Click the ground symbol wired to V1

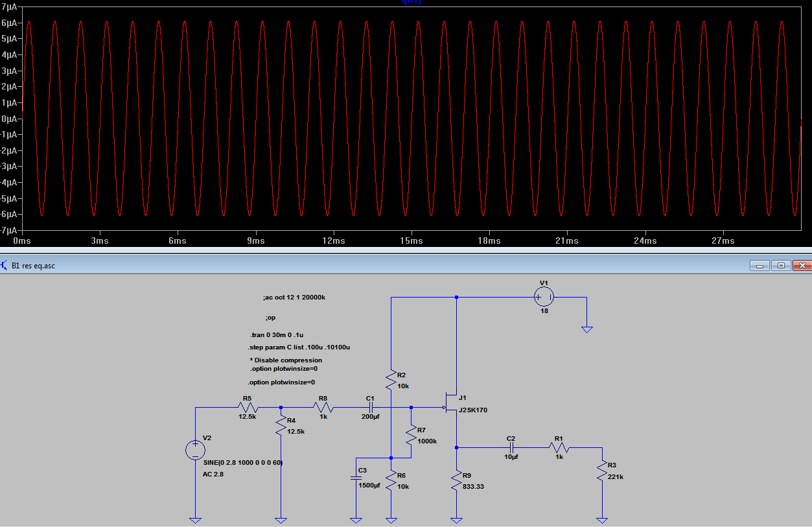[586, 329]
